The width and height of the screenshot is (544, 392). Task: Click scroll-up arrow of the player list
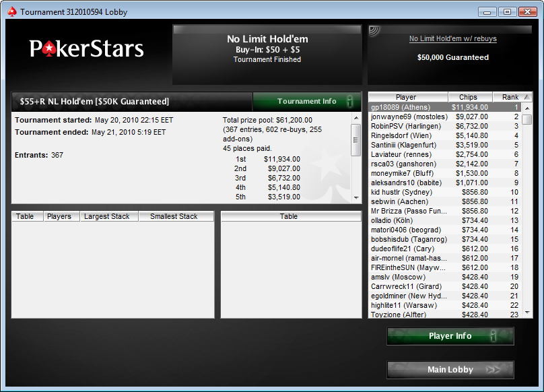(527, 108)
